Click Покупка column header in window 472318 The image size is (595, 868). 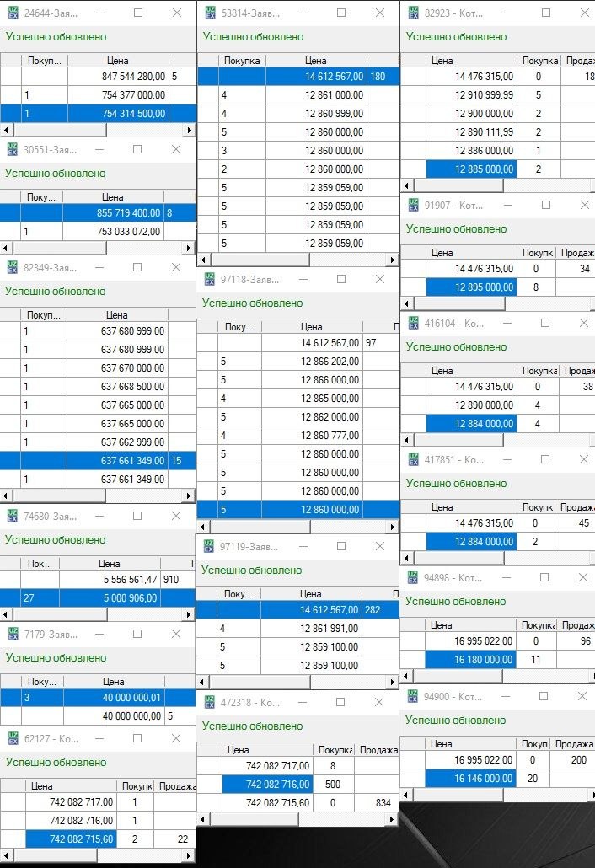[x=335, y=750]
